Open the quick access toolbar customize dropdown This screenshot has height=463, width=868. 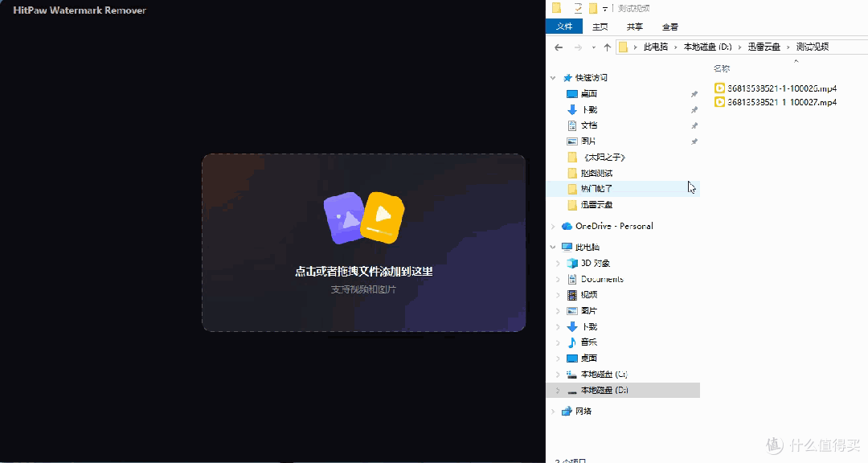click(605, 8)
